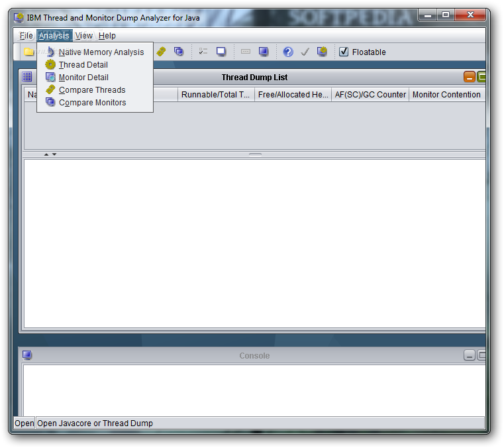Click the up arrow on the split divider

(46, 154)
